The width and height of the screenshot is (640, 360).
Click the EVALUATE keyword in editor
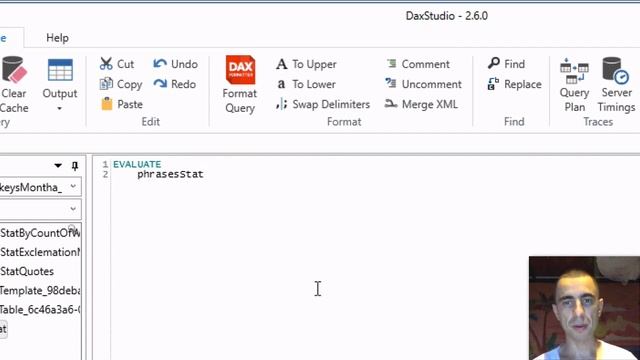tap(137, 164)
